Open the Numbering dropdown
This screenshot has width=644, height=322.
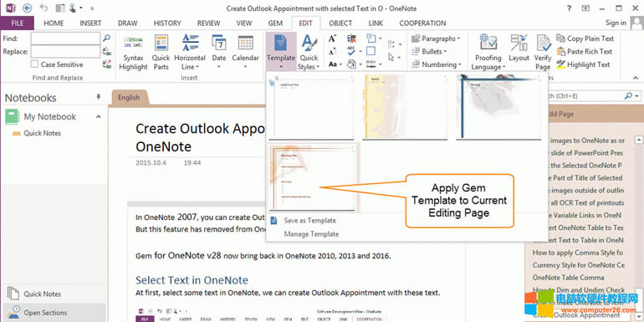(437, 64)
